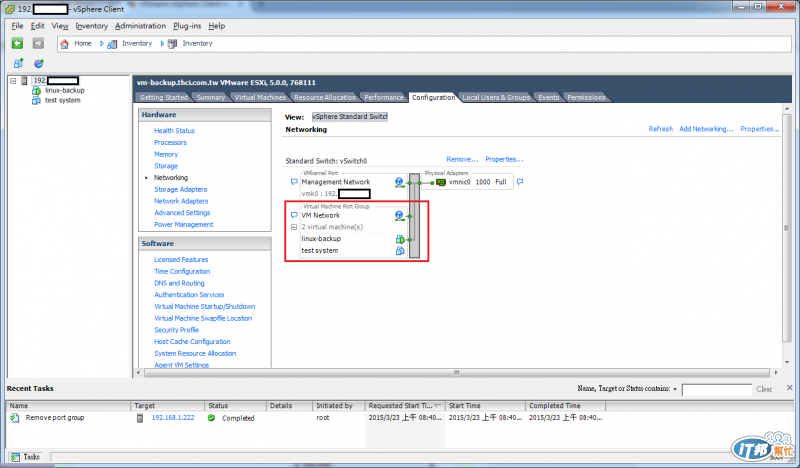Screen dimensions: 800x468
Task: Open Storage Adapters under Hardware
Action: click(x=181, y=189)
